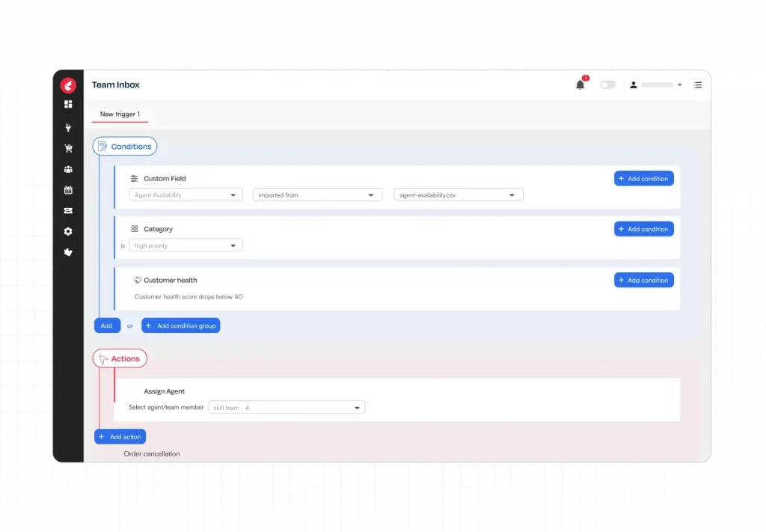Open the calendar icon in sidebar

68,190
